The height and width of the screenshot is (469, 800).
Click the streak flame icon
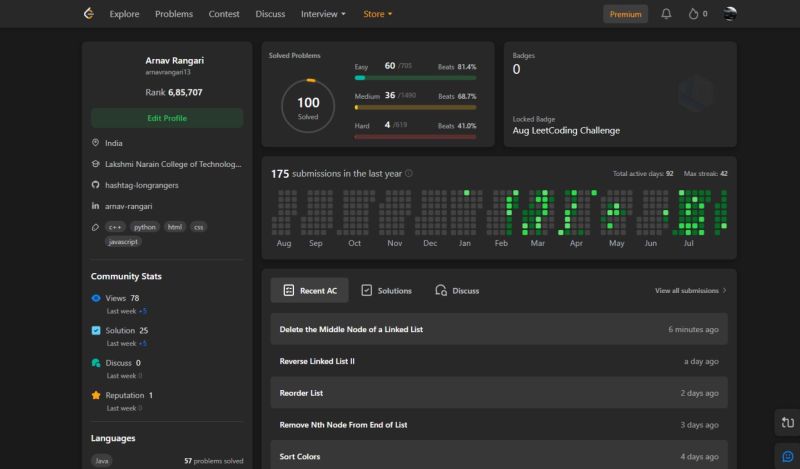click(x=693, y=14)
